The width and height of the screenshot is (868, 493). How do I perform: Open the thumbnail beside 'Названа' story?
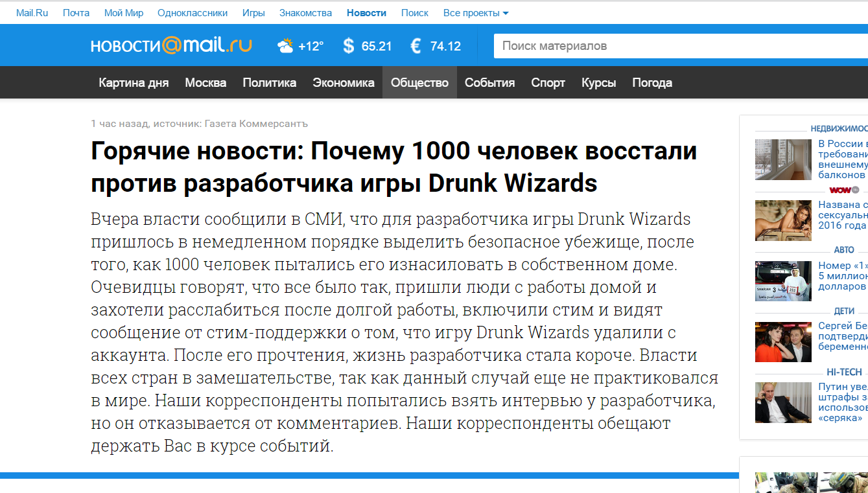coord(783,220)
